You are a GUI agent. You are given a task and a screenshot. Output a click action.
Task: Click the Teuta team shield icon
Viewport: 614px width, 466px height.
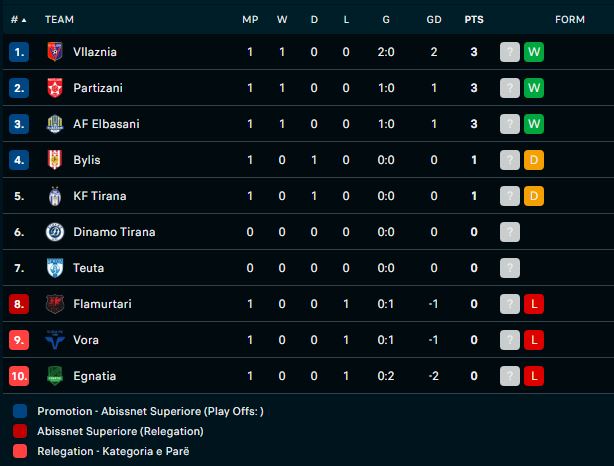pyautogui.click(x=54, y=268)
